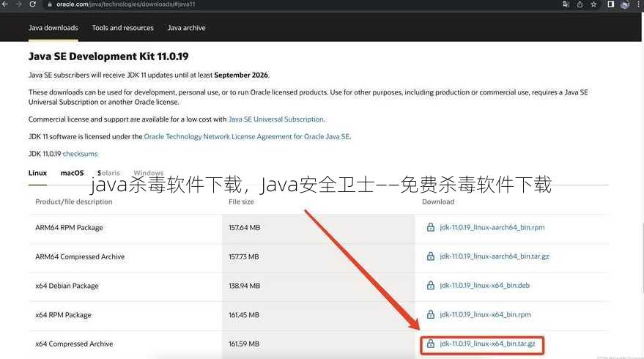This screenshot has height=359, width=644.
Task: Click the browser back arrow
Action: 5,4
